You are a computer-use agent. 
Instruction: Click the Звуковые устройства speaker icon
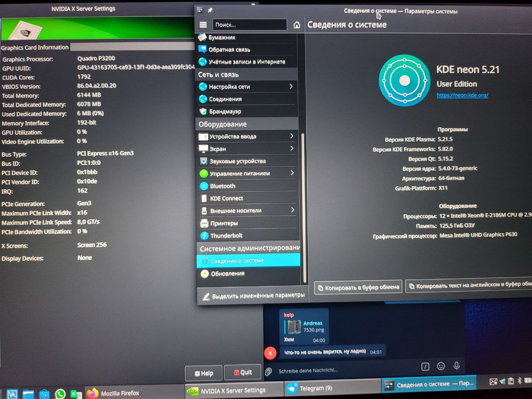pos(204,161)
